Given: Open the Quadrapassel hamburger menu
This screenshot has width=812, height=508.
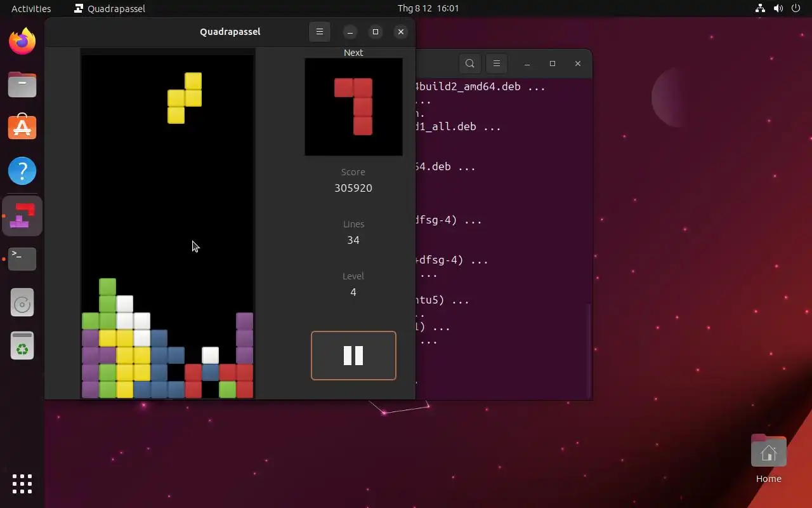Looking at the screenshot, I should pyautogui.click(x=320, y=32).
